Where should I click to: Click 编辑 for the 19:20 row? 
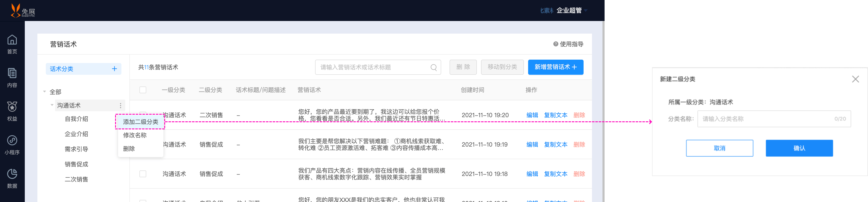532,115
